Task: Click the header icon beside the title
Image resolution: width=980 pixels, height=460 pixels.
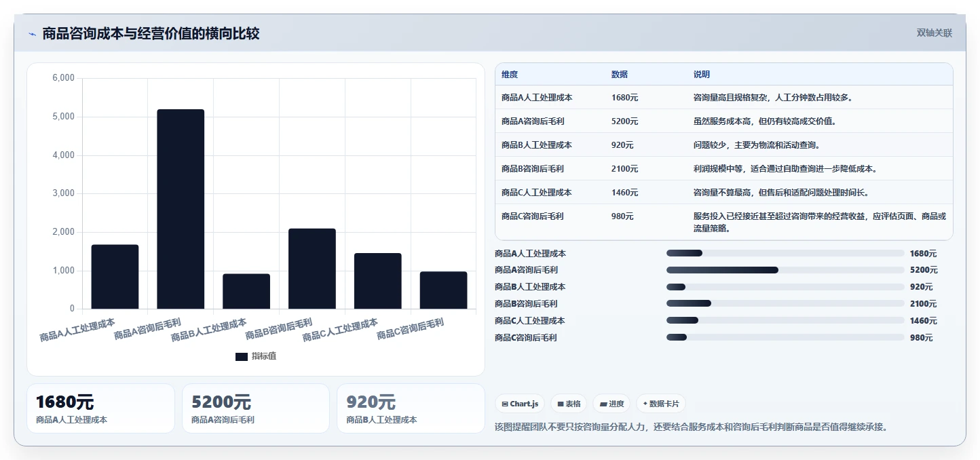Action: click(x=32, y=34)
